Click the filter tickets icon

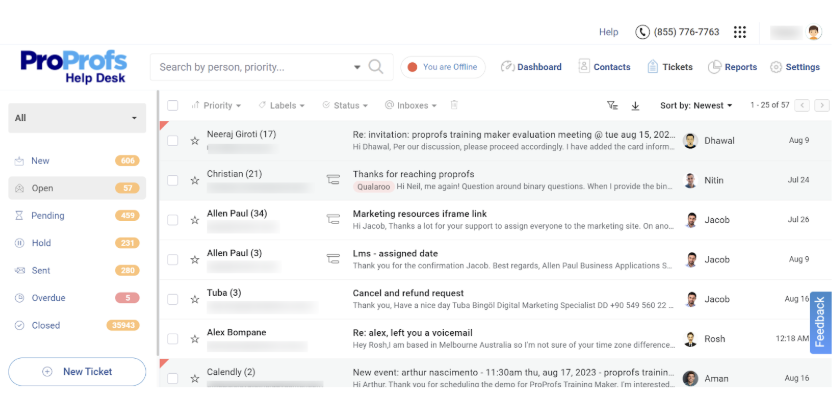point(612,106)
